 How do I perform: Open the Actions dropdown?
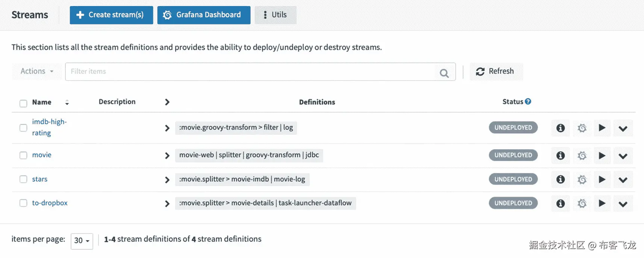point(37,71)
